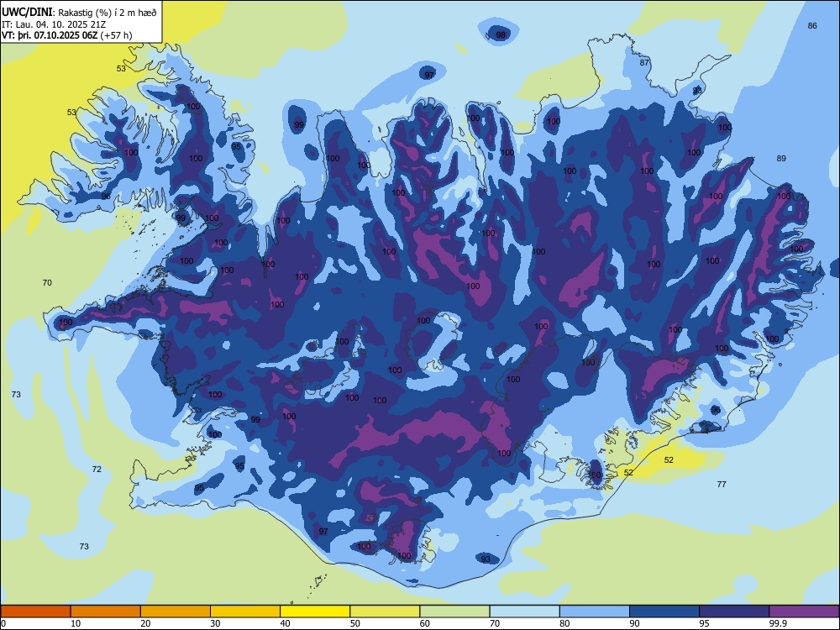Select the 30–40 golden legend swatch
This screenshot has height=630, width=840.
(245, 612)
